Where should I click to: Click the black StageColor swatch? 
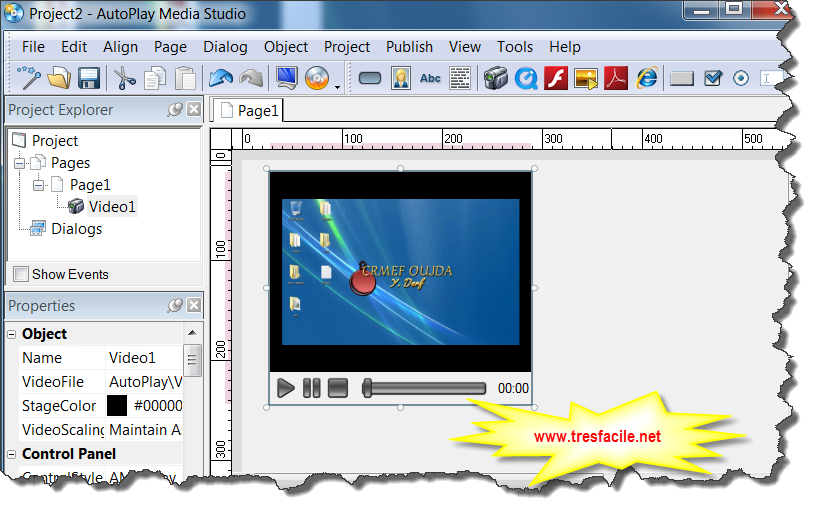pos(117,406)
